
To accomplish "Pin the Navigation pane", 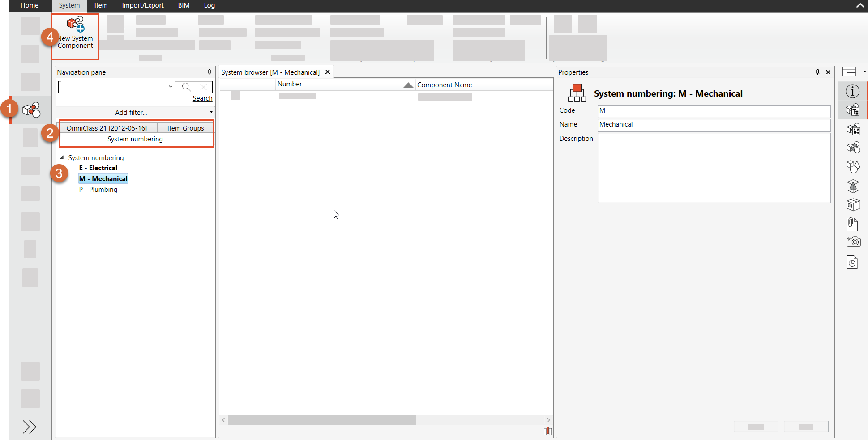I will pos(209,72).
